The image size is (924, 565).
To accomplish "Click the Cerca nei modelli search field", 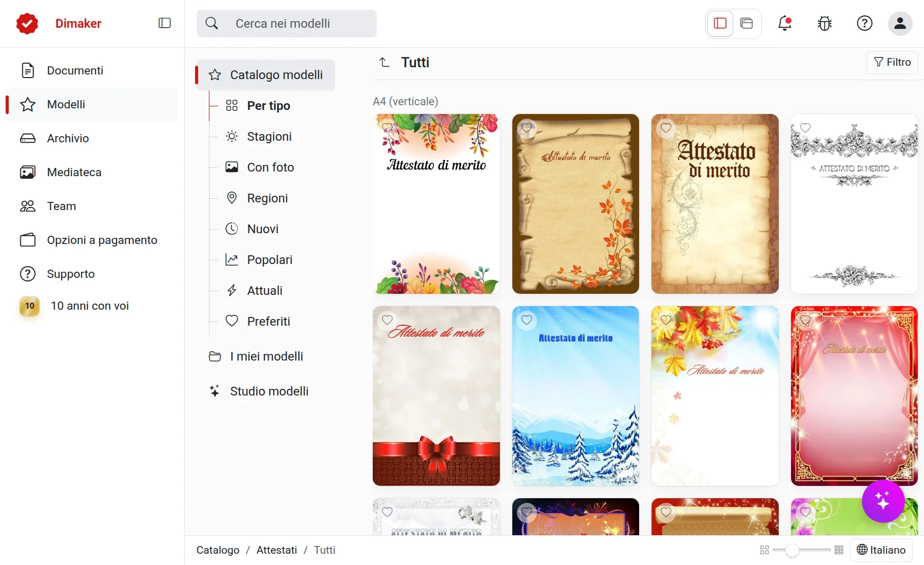I will tap(286, 24).
